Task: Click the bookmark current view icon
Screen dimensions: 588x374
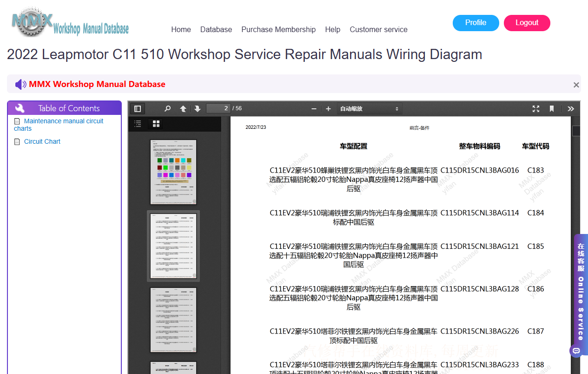Action: tap(552, 109)
